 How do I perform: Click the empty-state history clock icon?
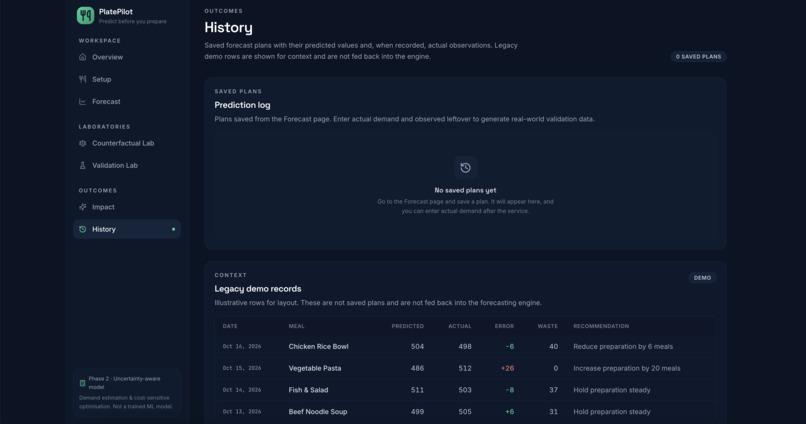[x=465, y=168]
